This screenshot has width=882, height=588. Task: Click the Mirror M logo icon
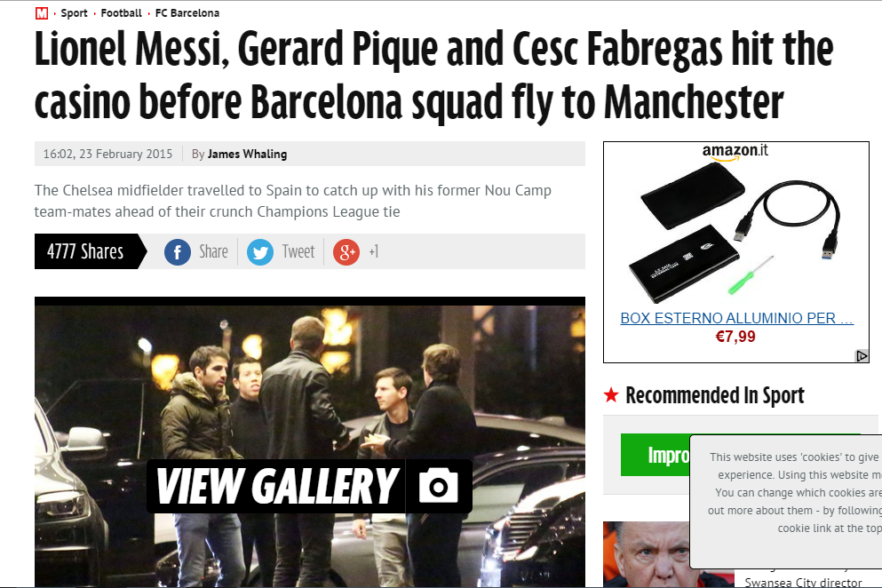(x=42, y=13)
